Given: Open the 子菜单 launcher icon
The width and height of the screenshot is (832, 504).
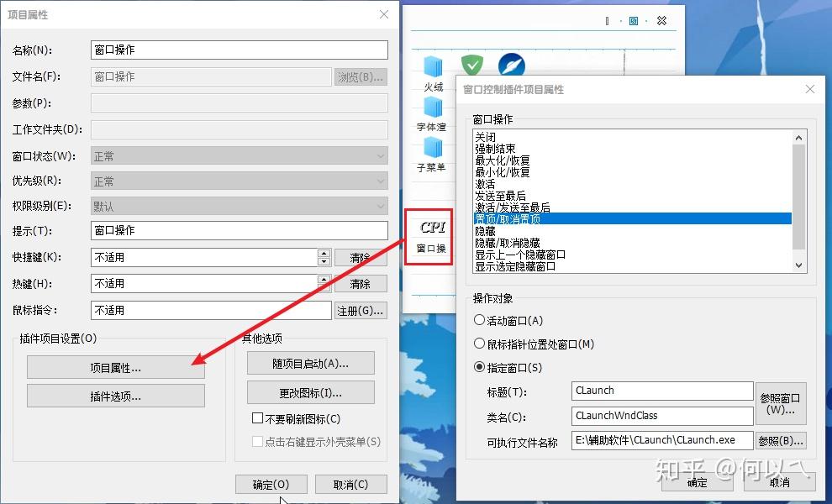Looking at the screenshot, I should coord(432,153).
